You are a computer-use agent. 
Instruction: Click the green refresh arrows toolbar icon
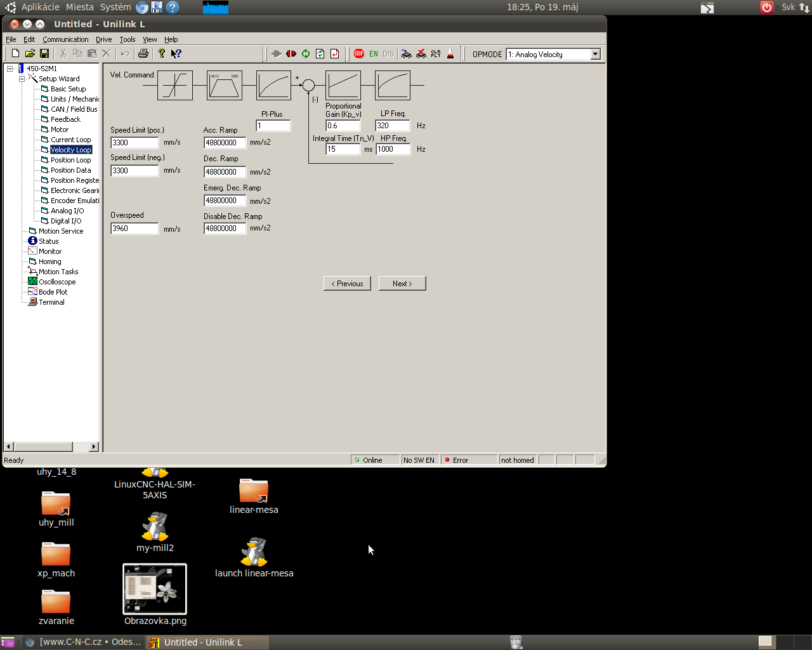tap(306, 54)
